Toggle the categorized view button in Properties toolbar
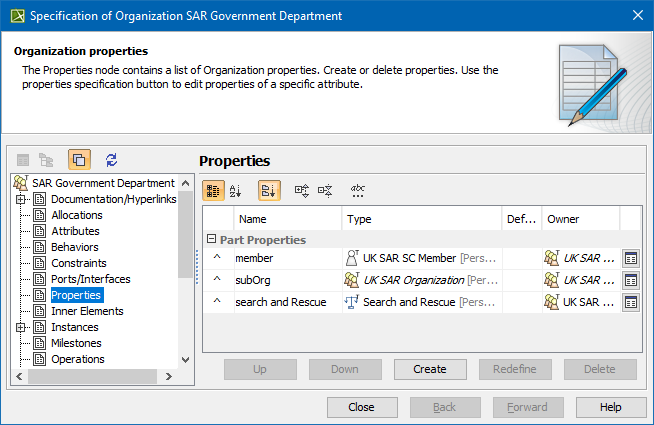Viewport: 654px width, 425px height. pyautogui.click(x=213, y=190)
